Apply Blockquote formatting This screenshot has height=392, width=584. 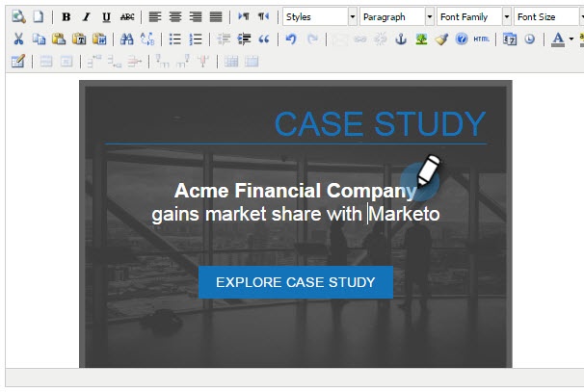pyautogui.click(x=264, y=39)
